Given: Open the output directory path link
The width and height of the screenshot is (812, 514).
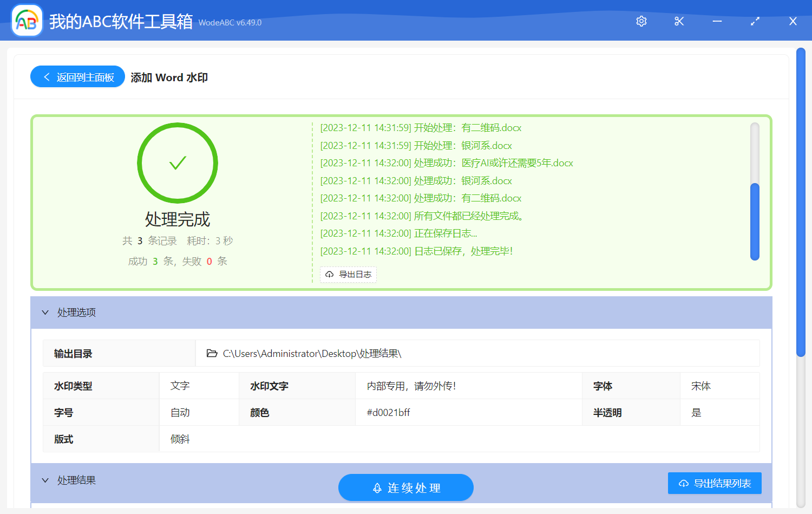Looking at the screenshot, I should [312, 354].
